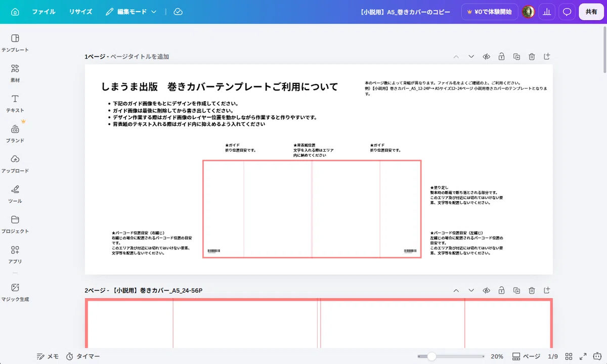Image resolution: width=607 pixels, height=364 pixels.
Task: Delete page 1 with the trash icon
Action: pyautogui.click(x=532, y=57)
